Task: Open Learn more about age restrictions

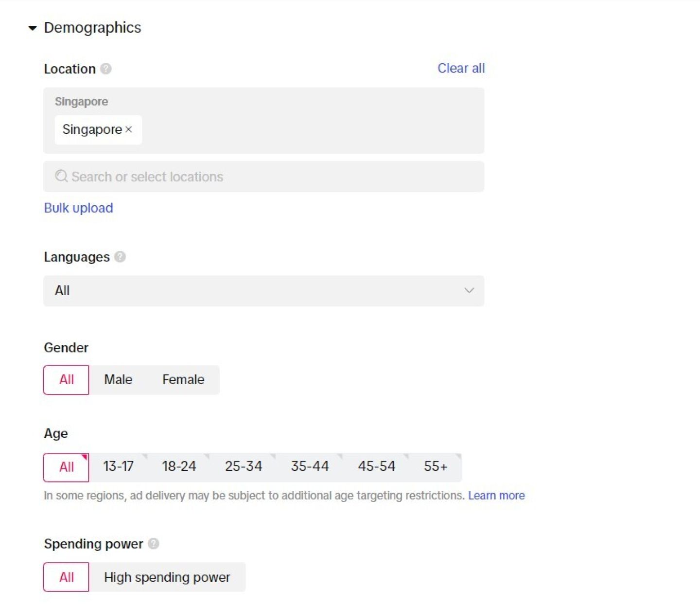Action: pos(496,496)
